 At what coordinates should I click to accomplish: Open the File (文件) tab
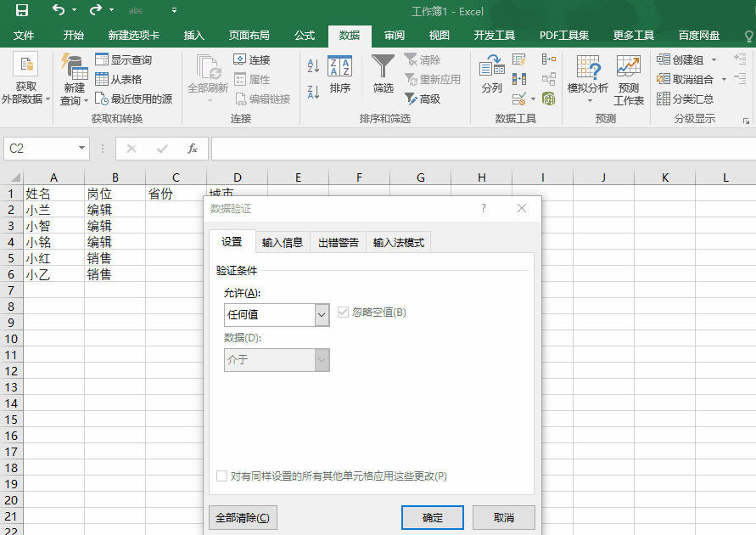[24, 35]
